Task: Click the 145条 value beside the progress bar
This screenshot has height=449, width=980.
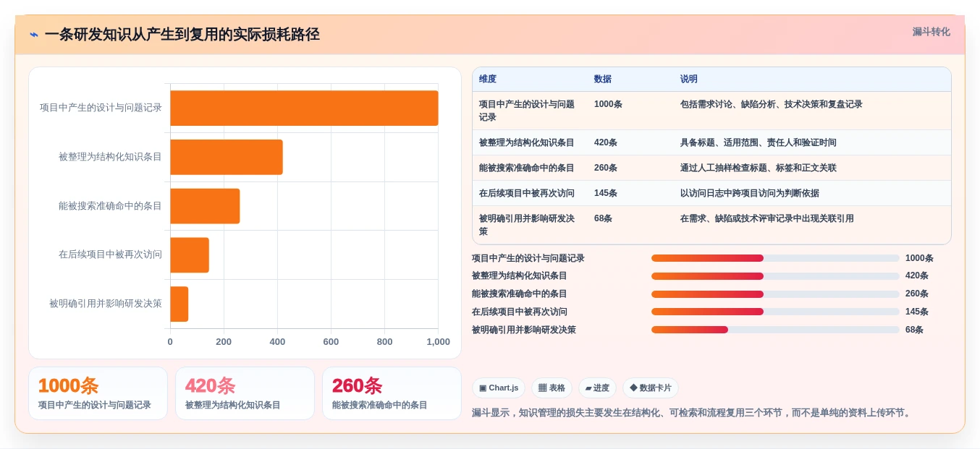Action: pyautogui.click(x=917, y=312)
